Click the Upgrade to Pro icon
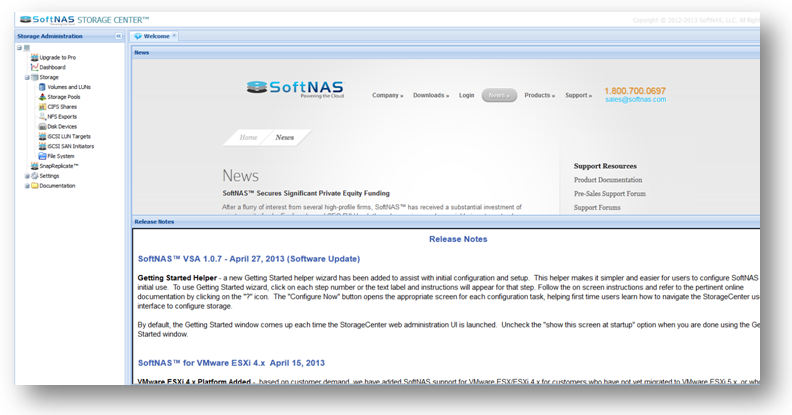792x415 pixels. click(34, 57)
